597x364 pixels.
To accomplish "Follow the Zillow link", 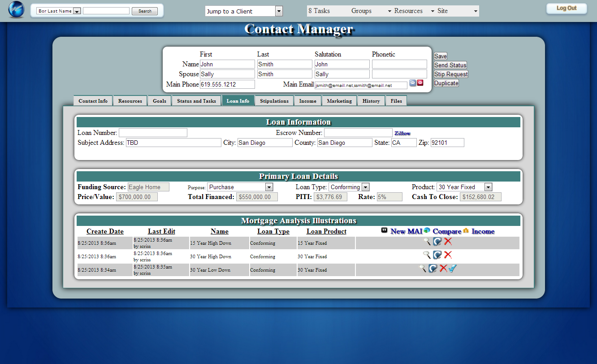I will pos(402,134).
